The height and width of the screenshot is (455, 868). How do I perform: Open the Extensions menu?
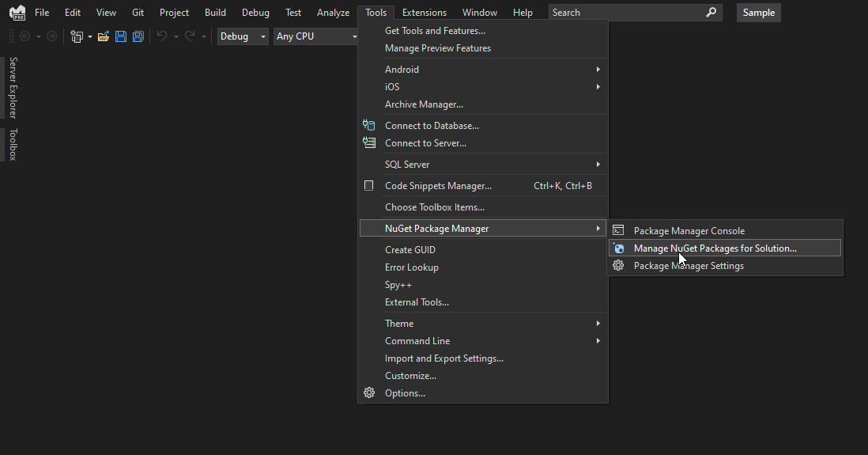point(425,12)
